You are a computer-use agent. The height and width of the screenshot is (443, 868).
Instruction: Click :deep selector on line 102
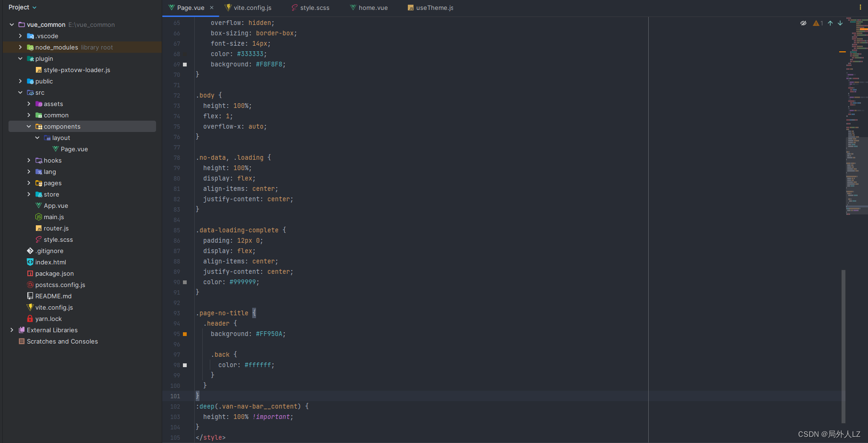click(x=205, y=406)
